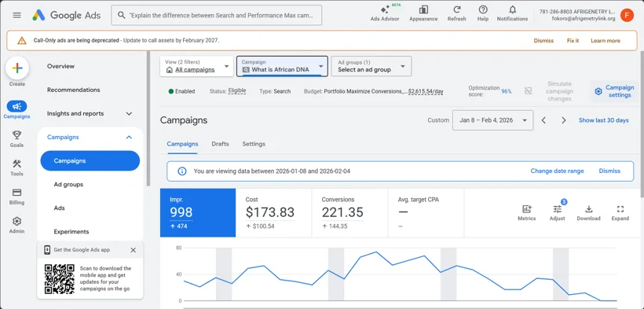Click Campaign settings button

[614, 91]
